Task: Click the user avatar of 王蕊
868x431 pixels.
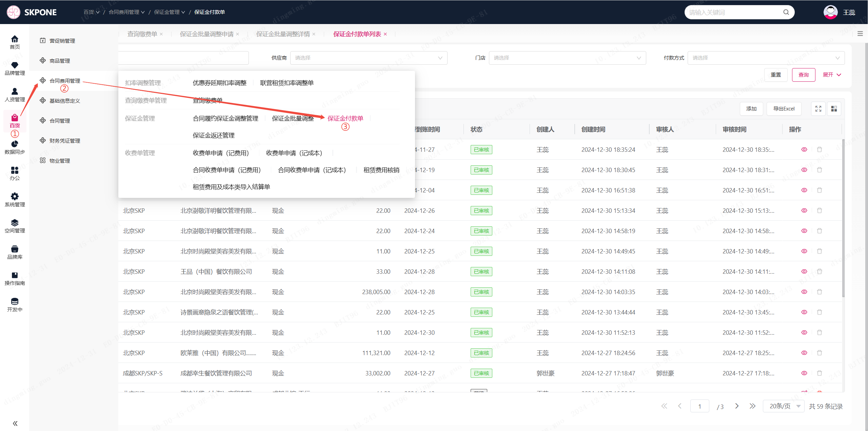Action: 830,12
